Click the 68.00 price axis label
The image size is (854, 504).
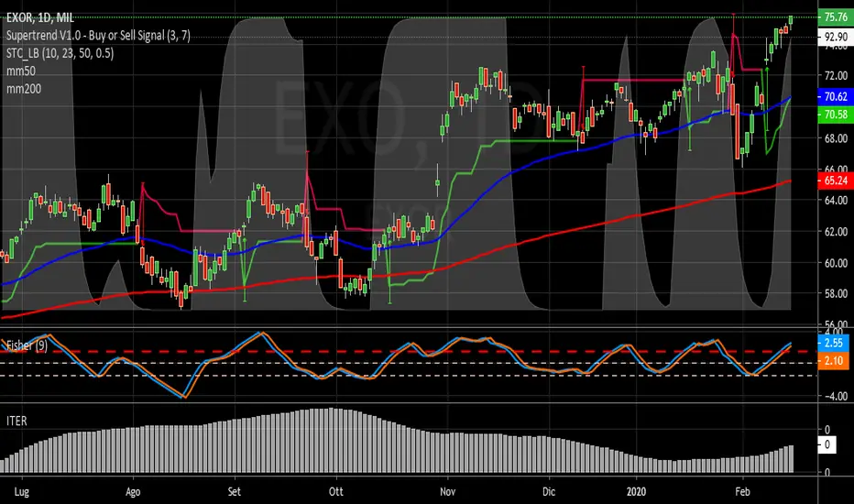836,138
